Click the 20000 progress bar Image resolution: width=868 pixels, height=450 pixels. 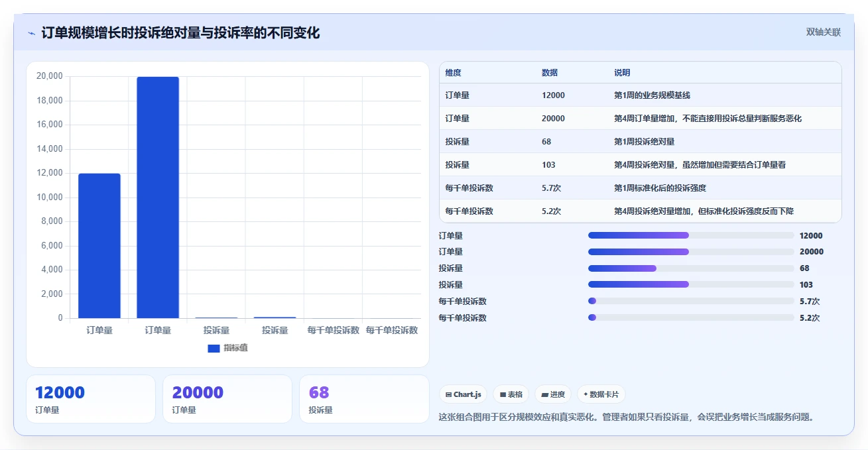click(x=691, y=252)
